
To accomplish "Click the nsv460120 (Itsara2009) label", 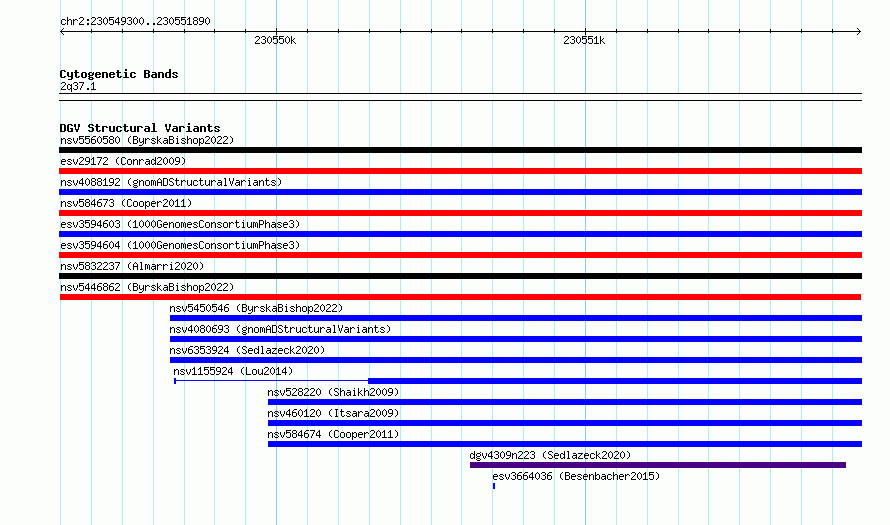I will (333, 413).
